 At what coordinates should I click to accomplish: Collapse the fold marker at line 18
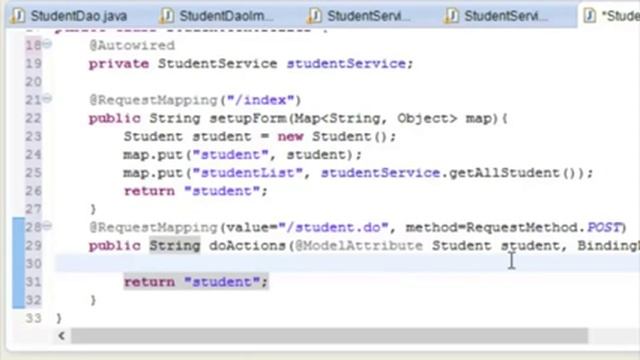point(47,43)
